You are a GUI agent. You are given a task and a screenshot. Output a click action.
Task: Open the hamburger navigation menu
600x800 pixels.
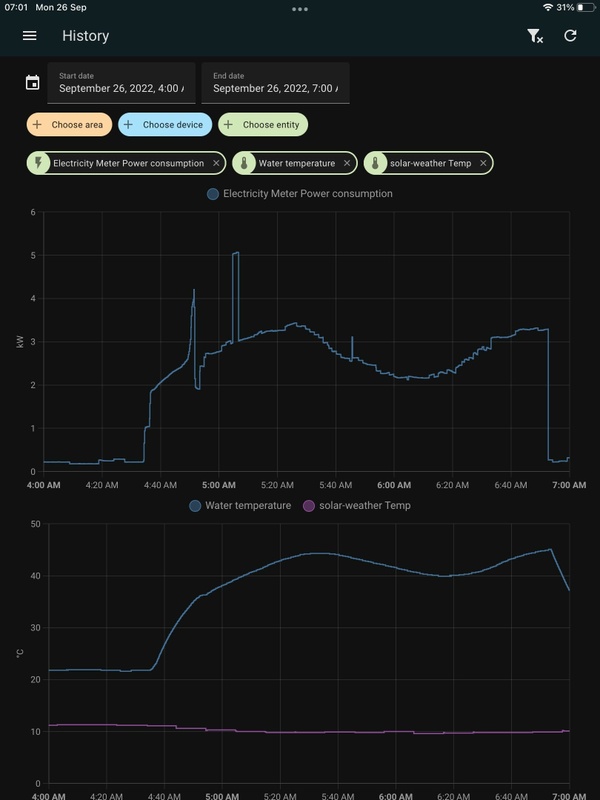coord(30,36)
